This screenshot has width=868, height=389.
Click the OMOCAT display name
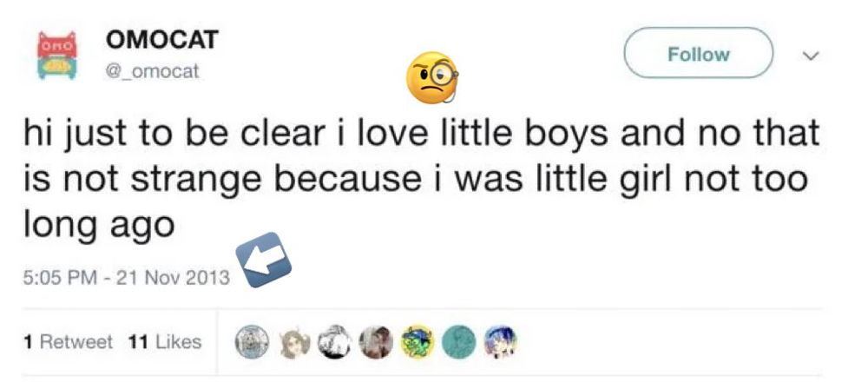tap(161, 40)
